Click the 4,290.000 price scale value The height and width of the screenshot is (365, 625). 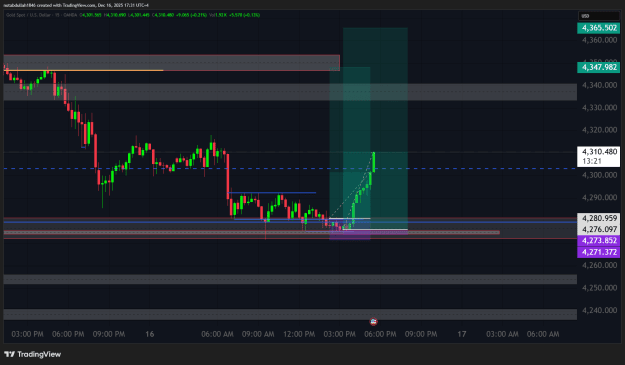pyautogui.click(x=599, y=198)
